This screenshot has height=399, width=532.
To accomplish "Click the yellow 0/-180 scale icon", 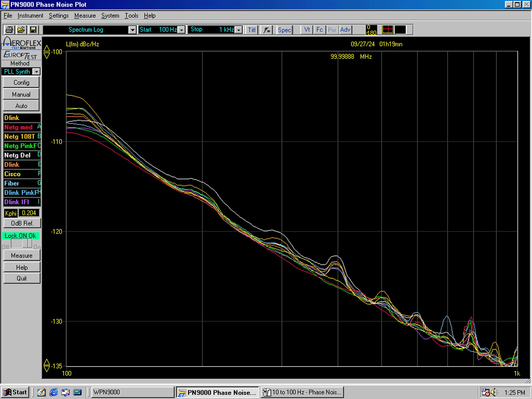I will click(x=371, y=30).
